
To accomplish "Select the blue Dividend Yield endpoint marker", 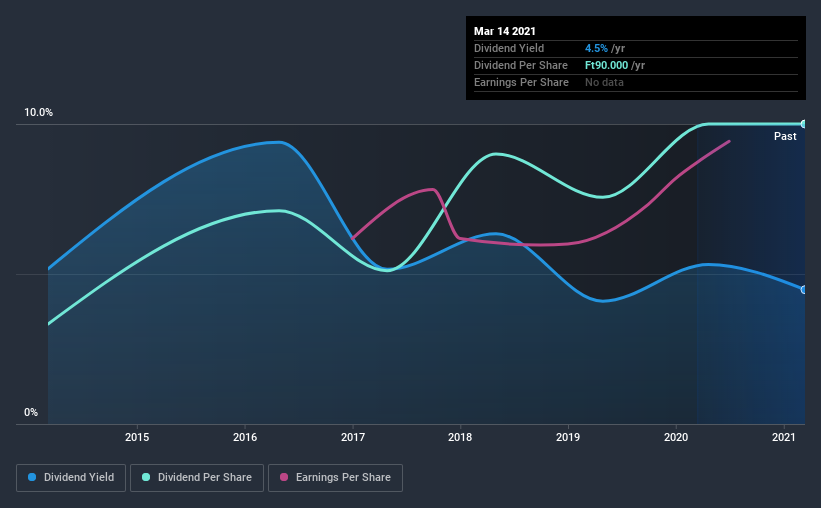I will 803,290.
